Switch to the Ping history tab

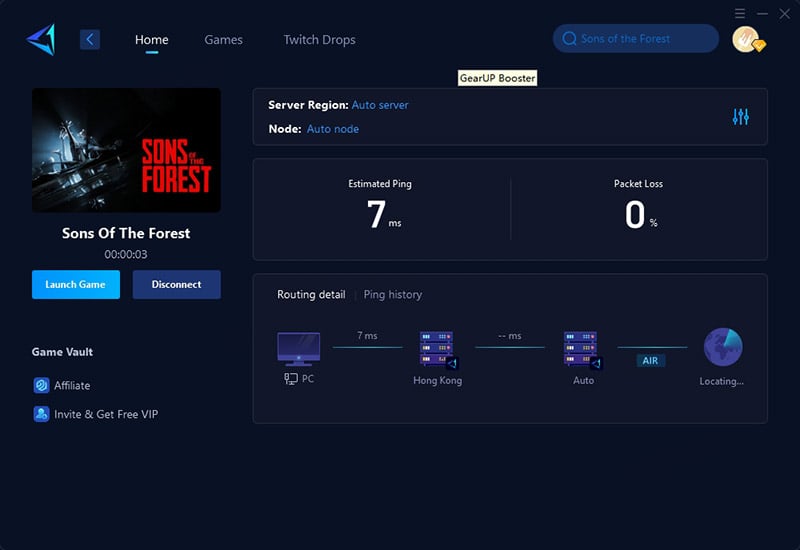393,294
